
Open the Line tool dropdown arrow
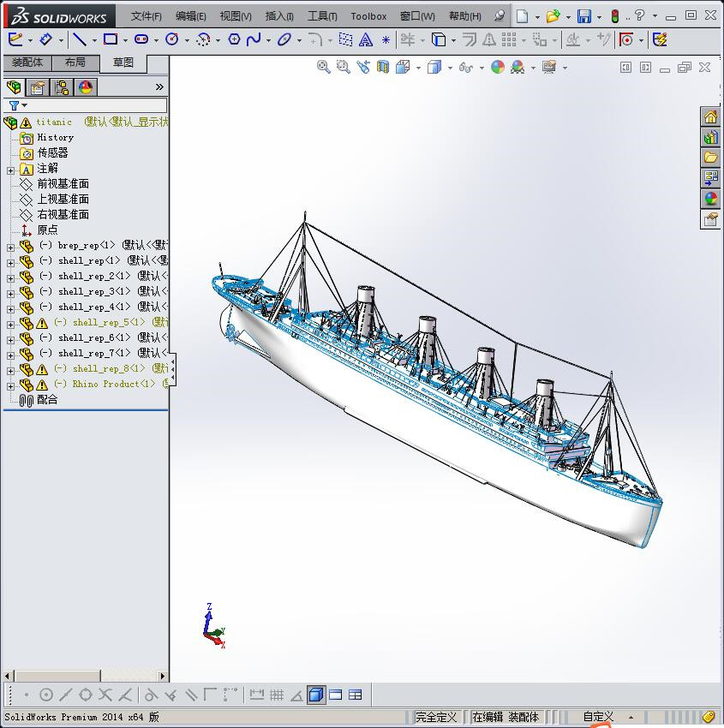click(x=94, y=40)
